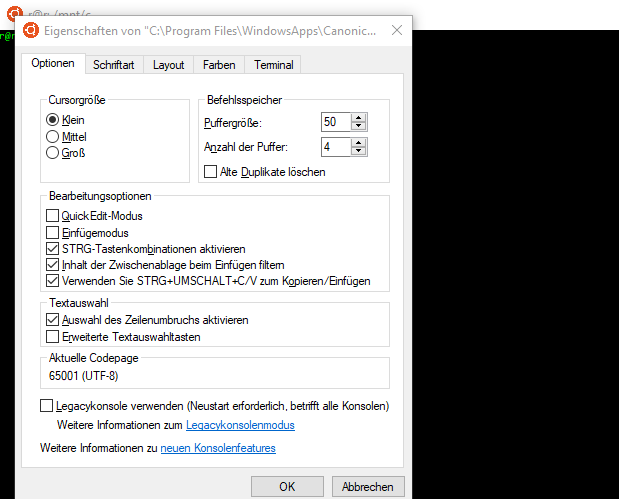The height and width of the screenshot is (499, 619).
Task: Tick the Einfügemodus checkbox
Action: point(52,233)
